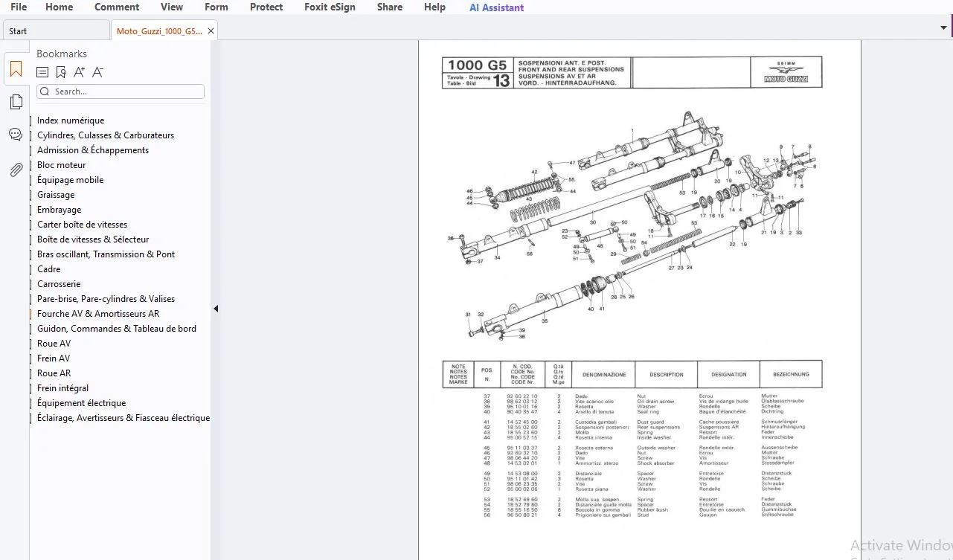The height and width of the screenshot is (560, 953).
Task: Open Carter boîte de vitesses bookmark
Action: point(83,225)
